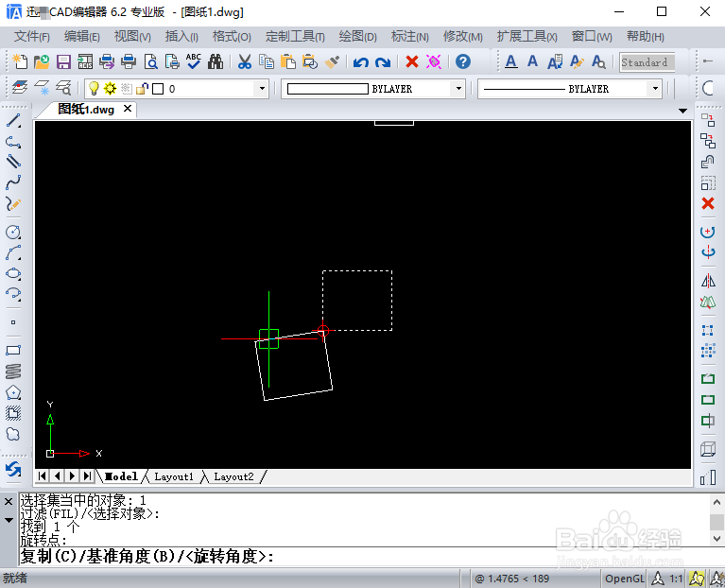Expand the document tab list arrow

682,111
